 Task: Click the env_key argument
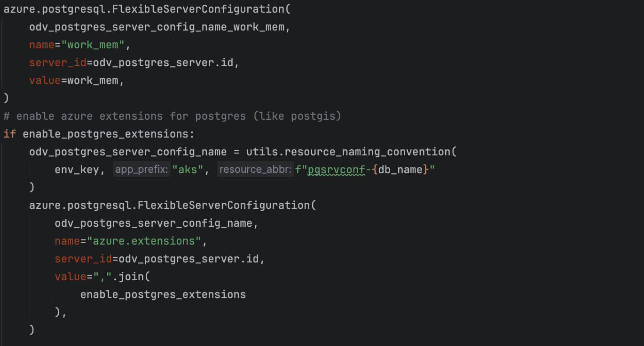tap(77, 169)
